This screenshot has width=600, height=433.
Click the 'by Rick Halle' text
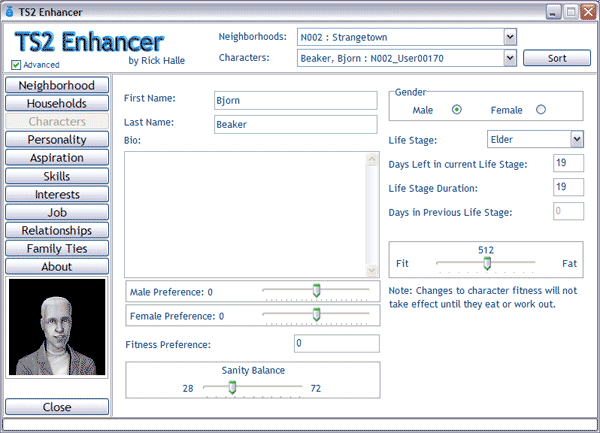point(157,60)
